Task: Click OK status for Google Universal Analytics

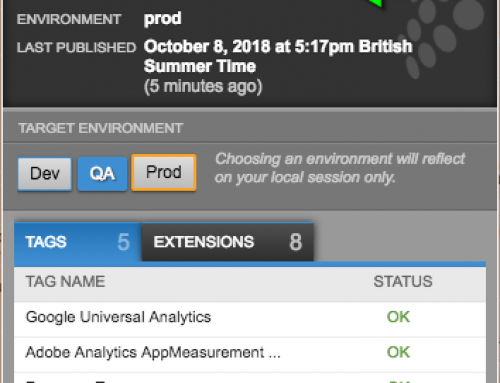Action: (x=398, y=317)
